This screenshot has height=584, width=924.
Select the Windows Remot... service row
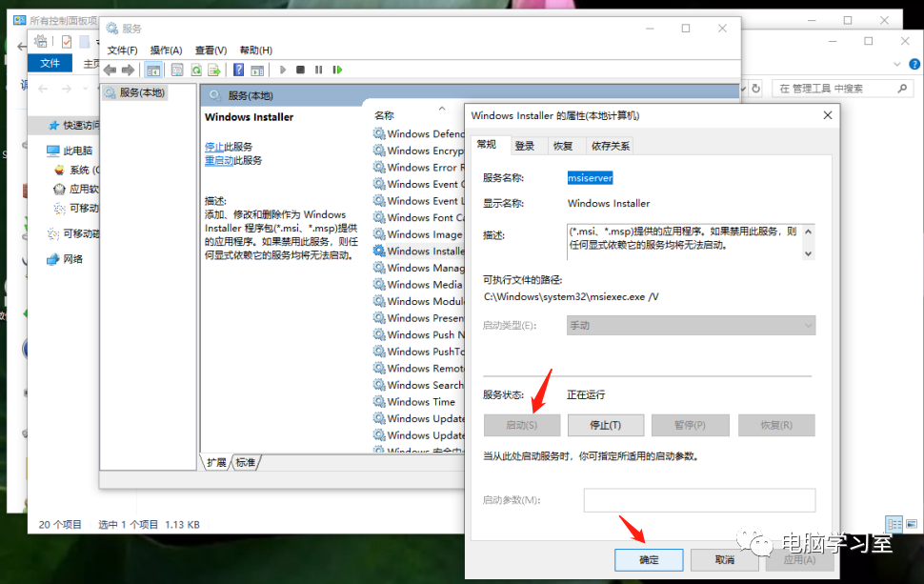(x=419, y=369)
